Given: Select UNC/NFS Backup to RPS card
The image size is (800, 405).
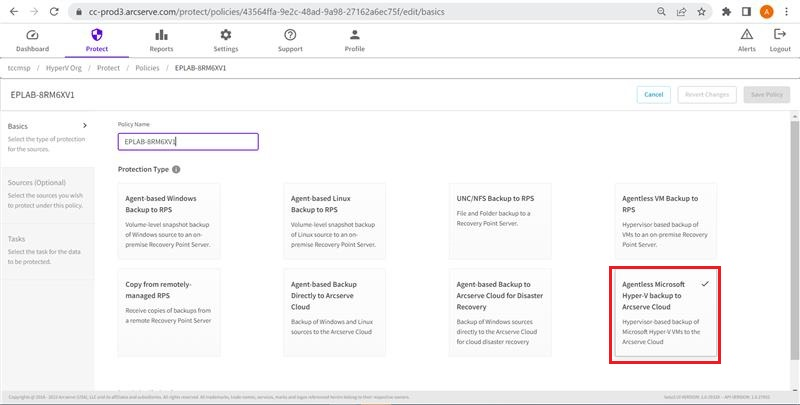Looking at the screenshot, I should pyautogui.click(x=500, y=221).
